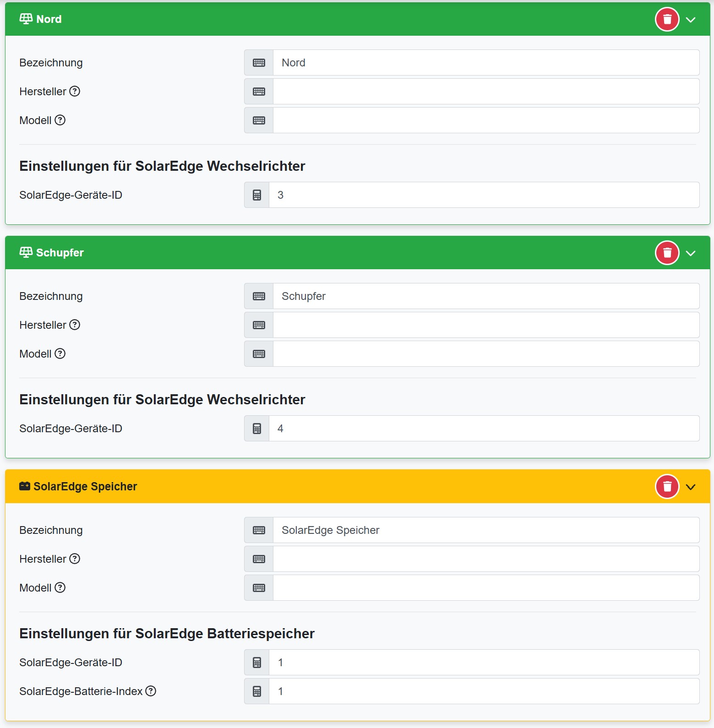Collapse the SolarEdge Speicher section
714x728 pixels.
691,487
